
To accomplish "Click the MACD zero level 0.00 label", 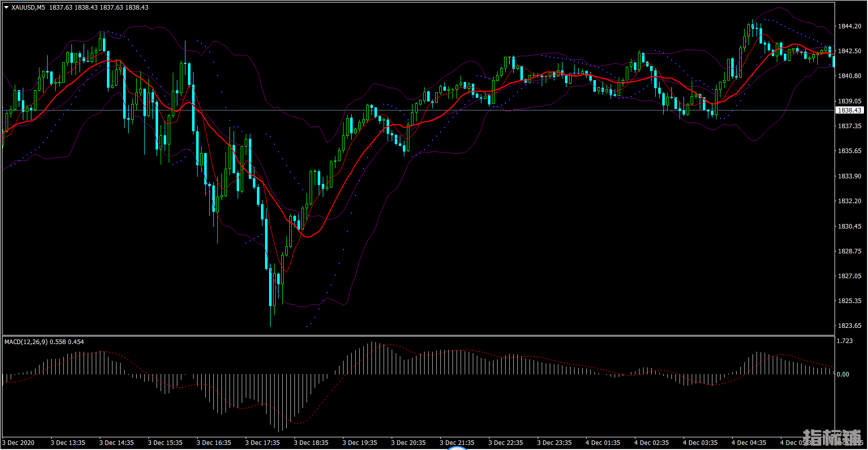I will 843,374.
